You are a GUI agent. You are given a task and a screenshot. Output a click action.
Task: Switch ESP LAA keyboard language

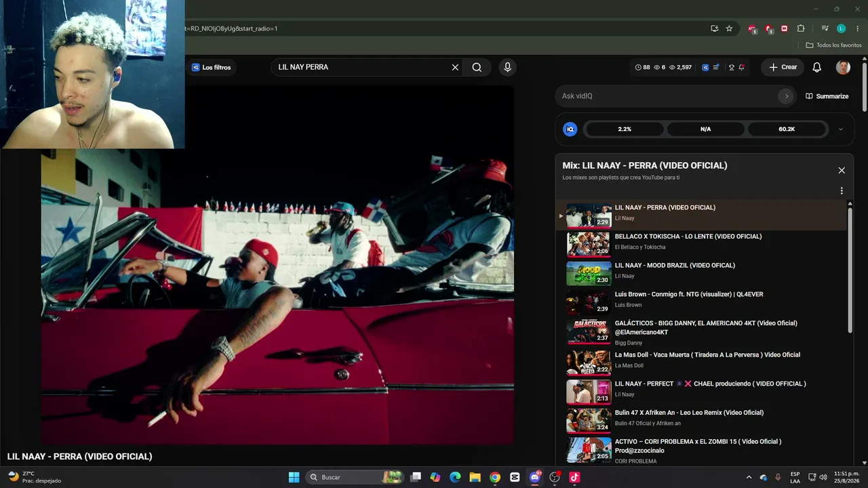click(x=795, y=477)
